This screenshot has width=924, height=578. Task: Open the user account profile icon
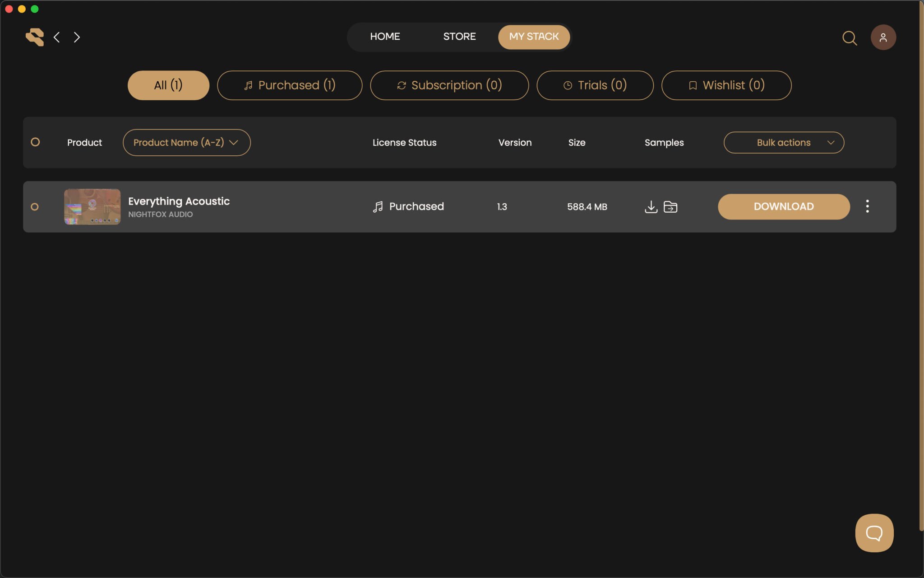pos(883,37)
